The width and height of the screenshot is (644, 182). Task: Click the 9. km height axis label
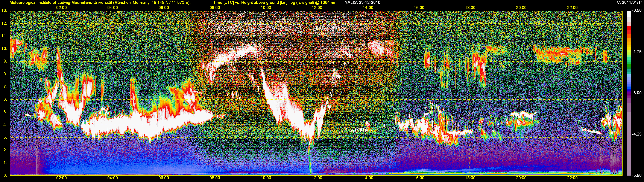[x=5, y=61]
